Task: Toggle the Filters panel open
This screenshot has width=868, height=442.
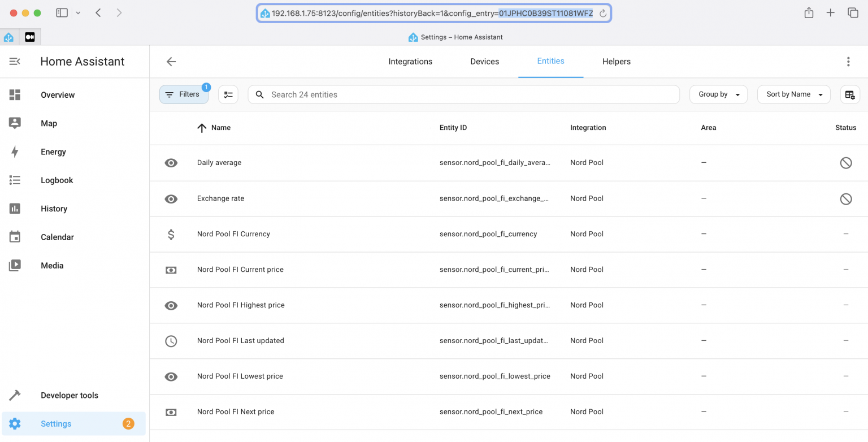Action: tap(184, 94)
